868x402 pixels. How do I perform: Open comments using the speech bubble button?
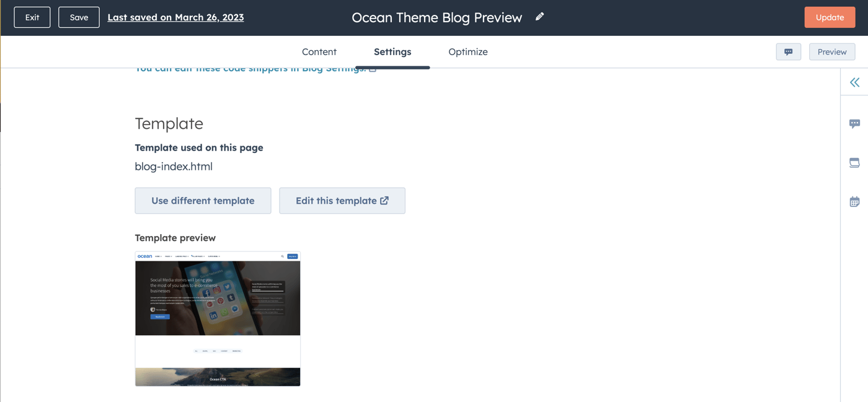tap(788, 51)
